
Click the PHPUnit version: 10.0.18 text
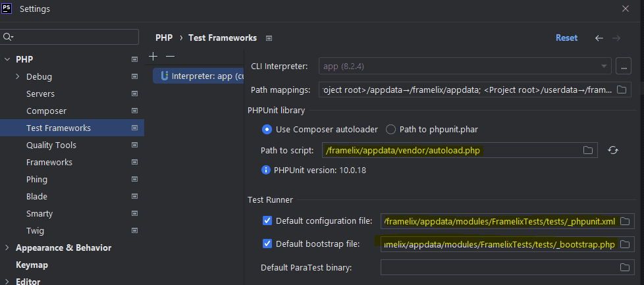pos(320,170)
